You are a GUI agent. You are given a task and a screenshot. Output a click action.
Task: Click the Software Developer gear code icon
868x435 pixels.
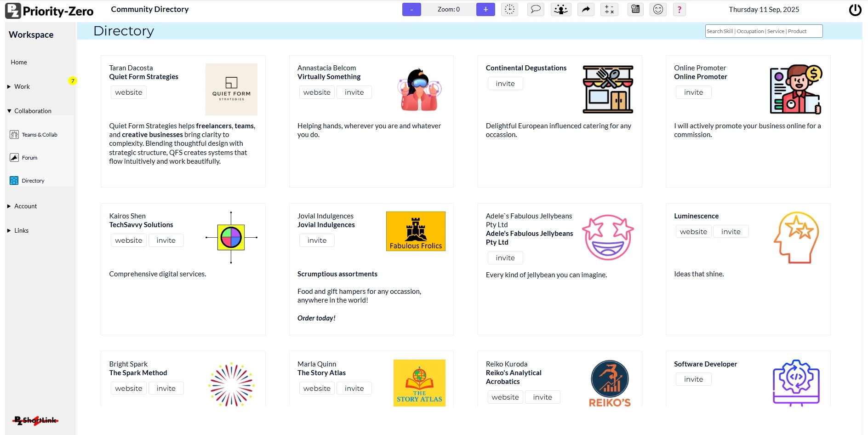pos(796,383)
